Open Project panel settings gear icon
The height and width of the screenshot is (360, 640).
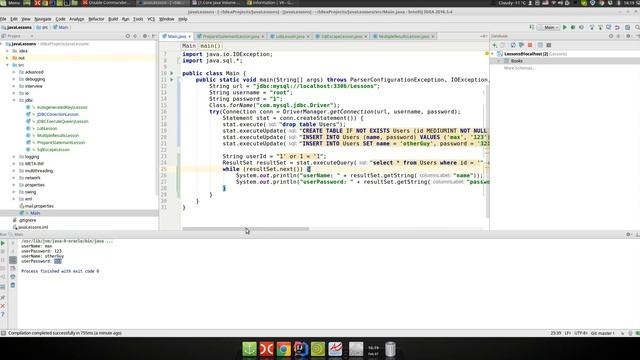145,36
